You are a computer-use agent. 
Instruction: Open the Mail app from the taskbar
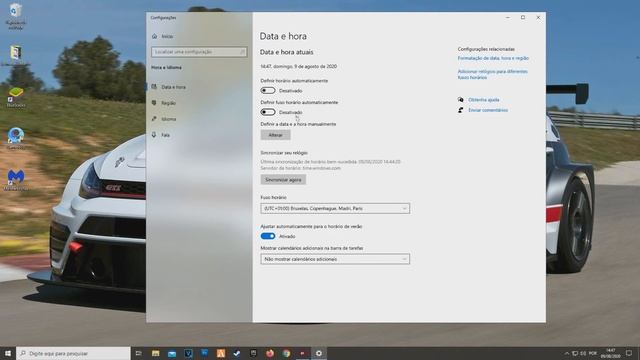click(x=172, y=353)
